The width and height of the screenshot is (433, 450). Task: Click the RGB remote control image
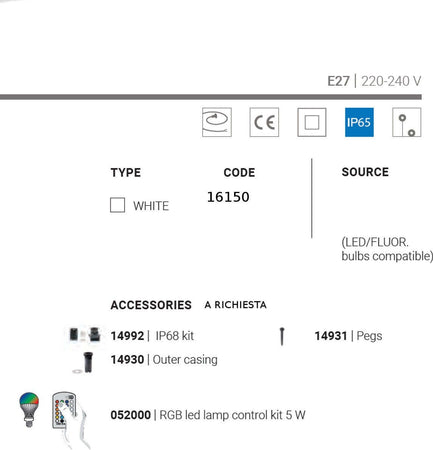coord(68,418)
